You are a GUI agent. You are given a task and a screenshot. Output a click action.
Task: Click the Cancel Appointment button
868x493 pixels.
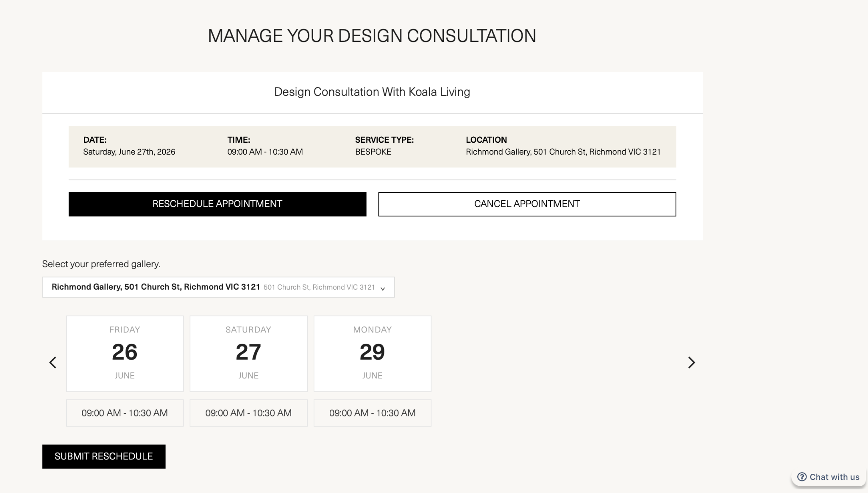(527, 204)
